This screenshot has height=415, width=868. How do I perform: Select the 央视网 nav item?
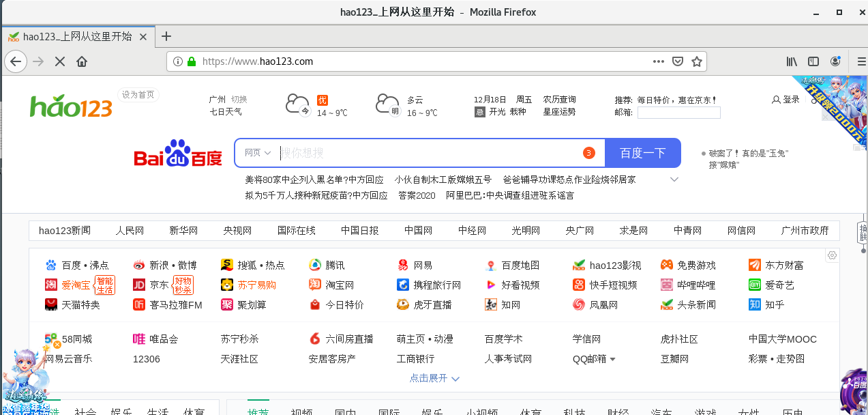click(237, 231)
